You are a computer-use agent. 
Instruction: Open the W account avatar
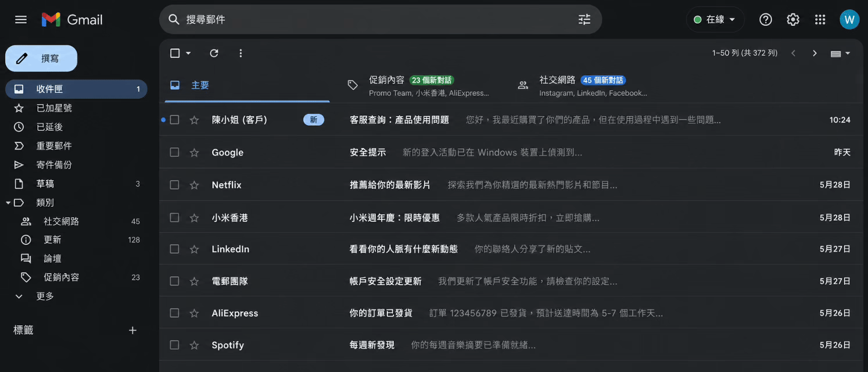tap(849, 20)
